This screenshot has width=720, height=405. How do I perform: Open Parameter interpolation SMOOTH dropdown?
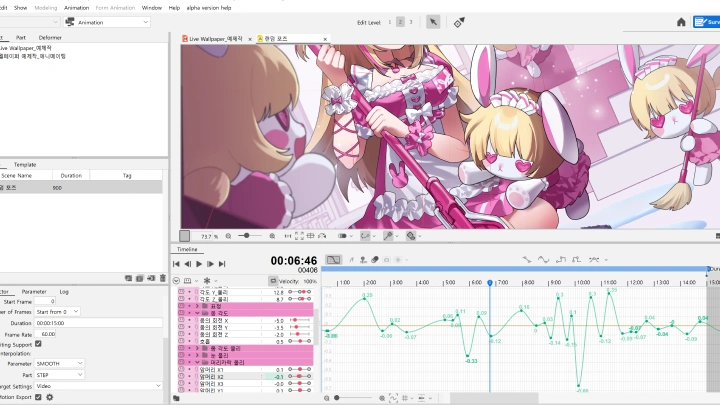59,363
